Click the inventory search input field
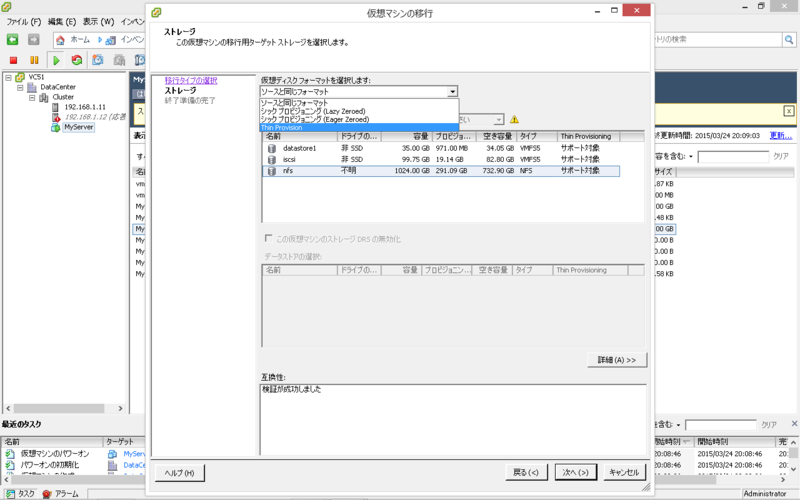Screen dimensions: 800x500 [718, 39]
